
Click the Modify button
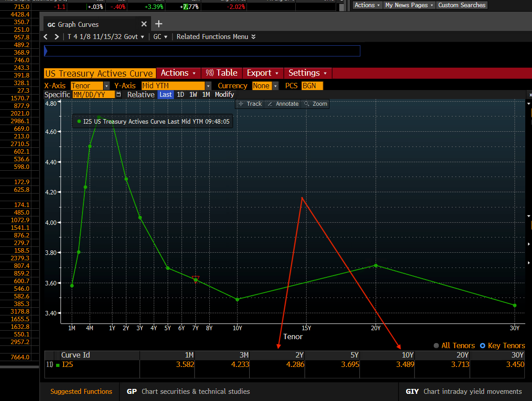click(224, 95)
